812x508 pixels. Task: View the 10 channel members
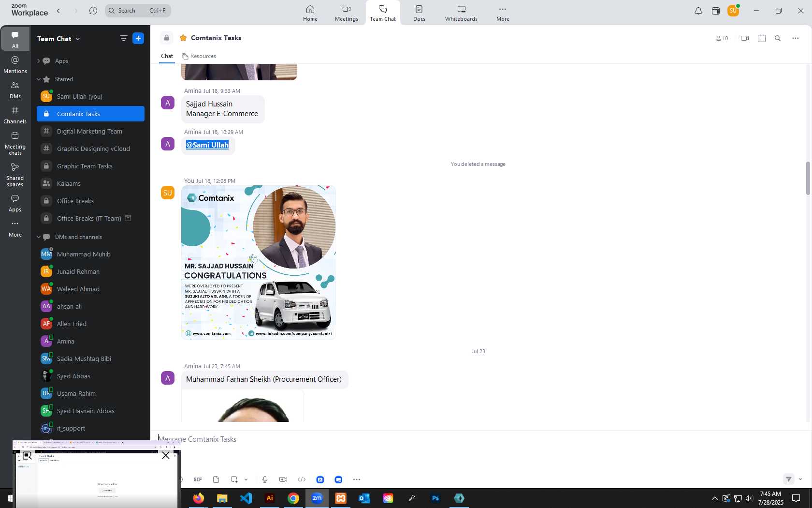(722, 38)
